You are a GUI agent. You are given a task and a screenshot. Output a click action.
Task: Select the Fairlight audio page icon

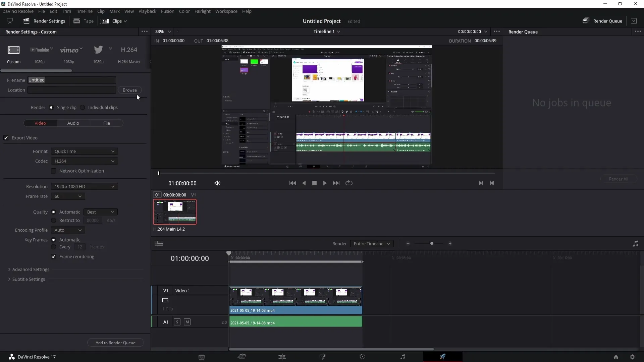pos(402,357)
